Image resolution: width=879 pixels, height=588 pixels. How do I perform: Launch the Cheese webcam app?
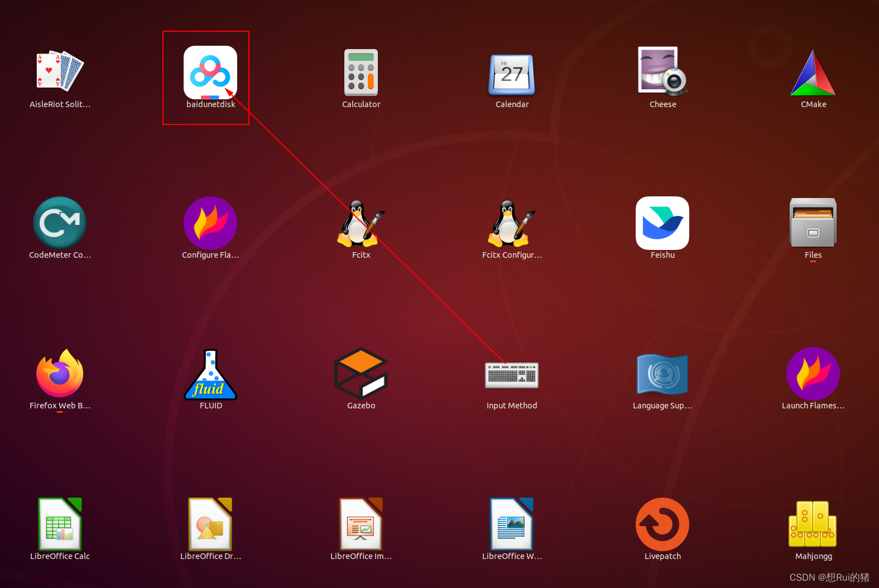click(x=662, y=71)
